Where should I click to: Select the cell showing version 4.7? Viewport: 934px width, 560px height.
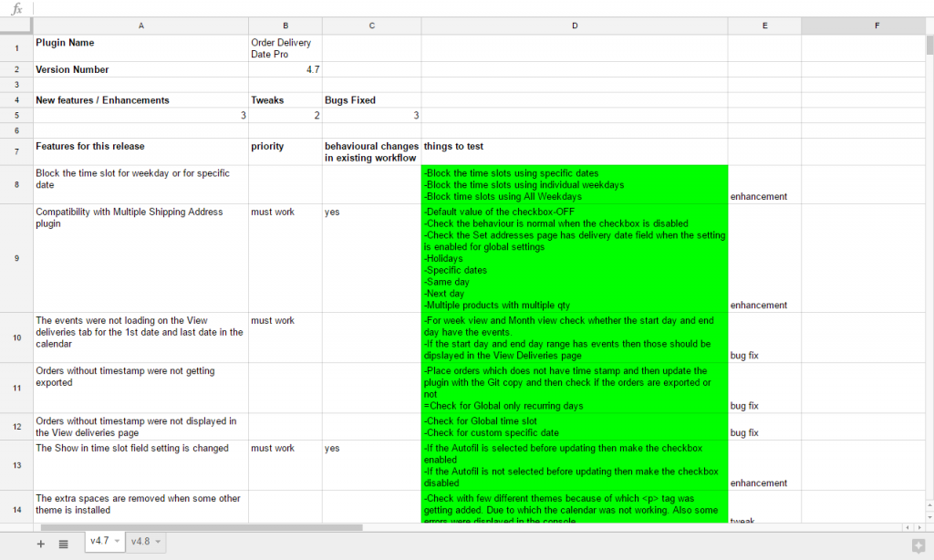285,69
